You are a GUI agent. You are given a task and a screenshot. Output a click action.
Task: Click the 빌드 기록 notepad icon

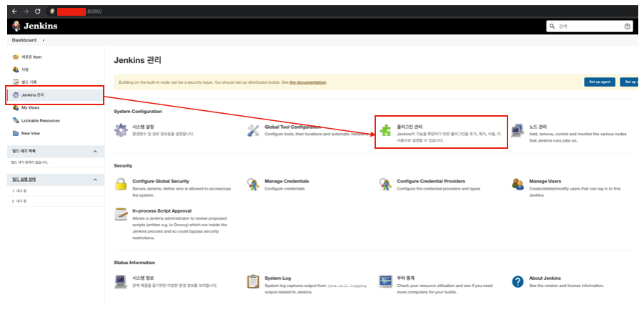point(16,82)
